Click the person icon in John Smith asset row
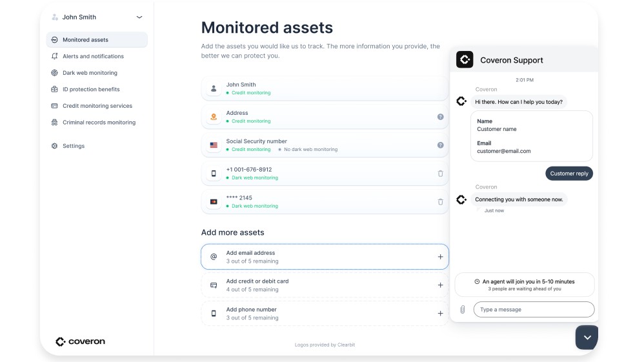Image resolution: width=644 pixels, height=362 pixels. click(x=214, y=88)
